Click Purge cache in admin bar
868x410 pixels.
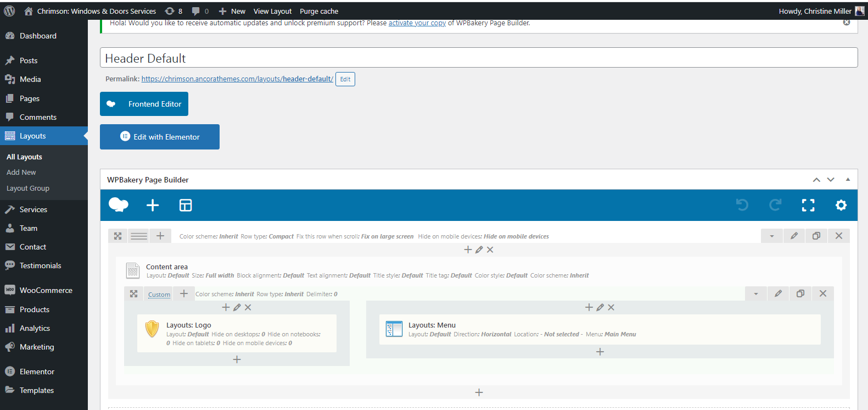coord(319,11)
